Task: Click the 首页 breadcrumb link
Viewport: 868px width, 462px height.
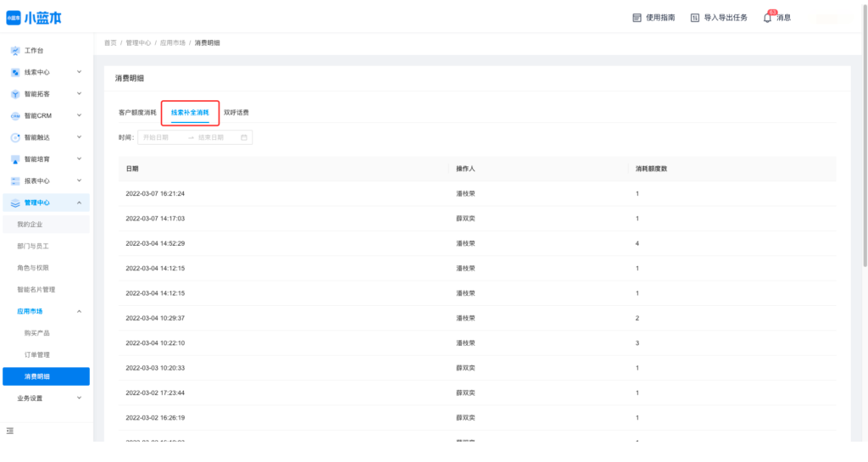Action: click(x=110, y=42)
